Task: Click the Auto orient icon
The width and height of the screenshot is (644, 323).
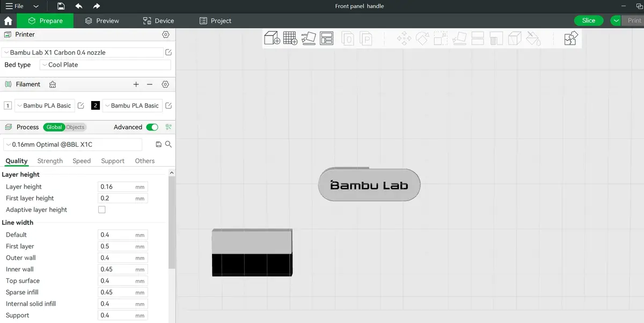Action: pos(308,39)
